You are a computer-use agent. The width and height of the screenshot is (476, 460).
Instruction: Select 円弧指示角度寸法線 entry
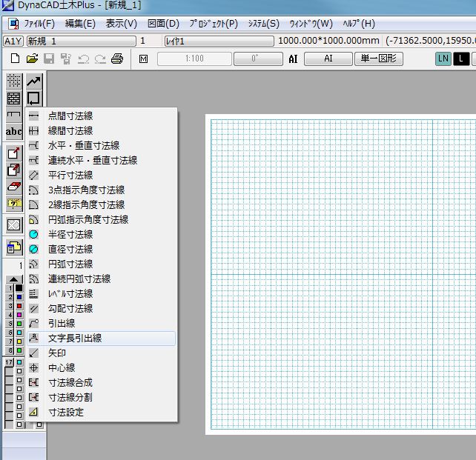click(x=102, y=219)
